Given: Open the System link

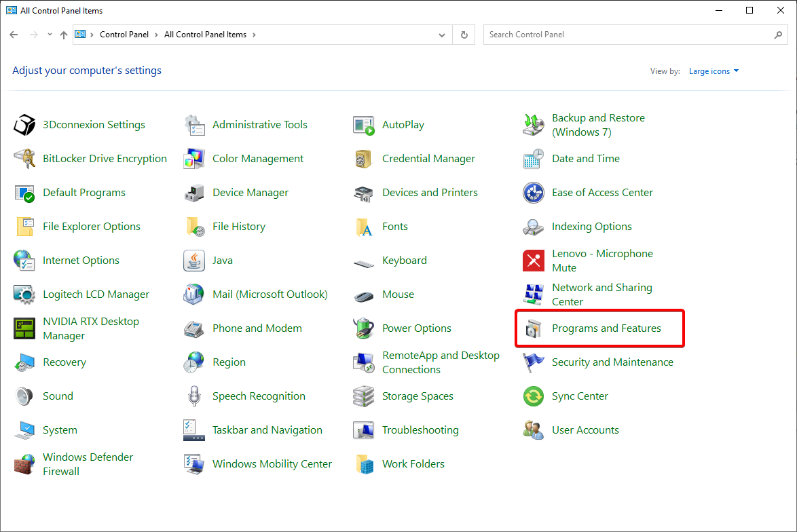Looking at the screenshot, I should tap(60, 430).
